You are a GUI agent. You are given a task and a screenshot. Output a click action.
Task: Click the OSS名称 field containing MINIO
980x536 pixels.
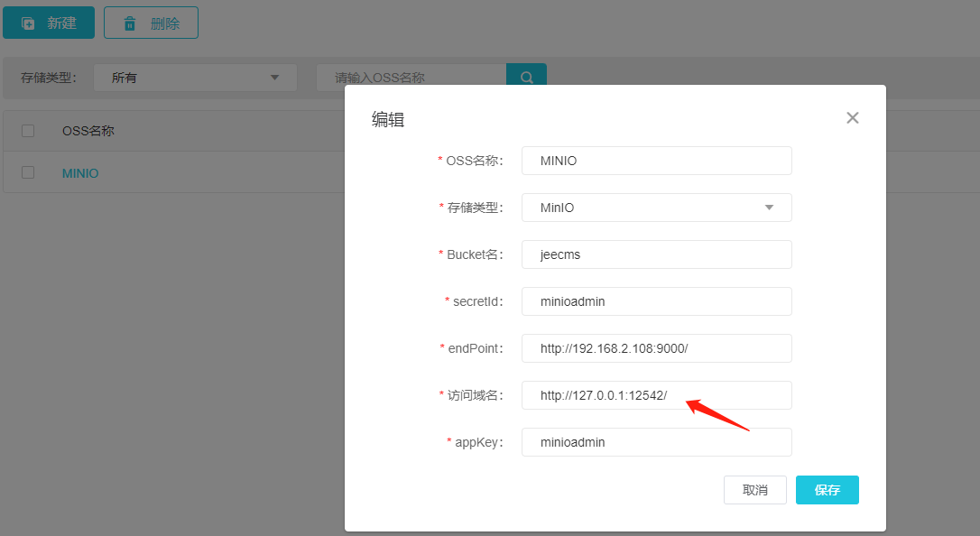(657, 161)
